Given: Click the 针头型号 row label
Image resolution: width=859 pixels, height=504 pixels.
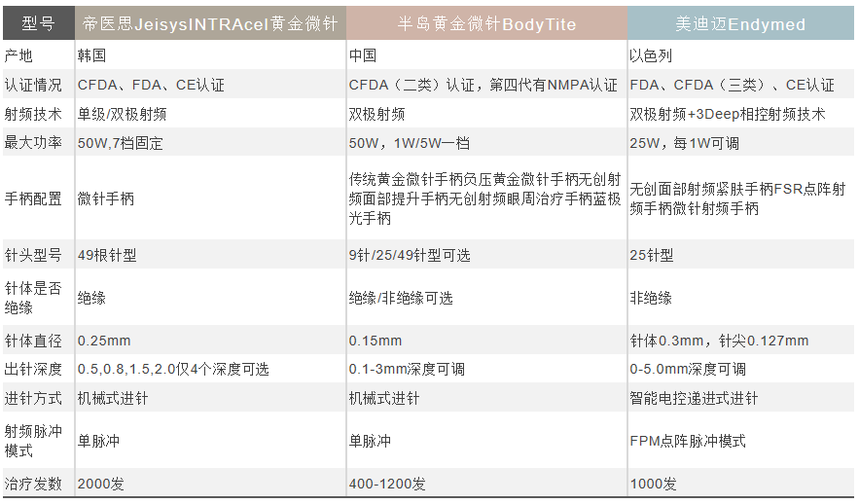Looking at the screenshot, I should 38,255.
